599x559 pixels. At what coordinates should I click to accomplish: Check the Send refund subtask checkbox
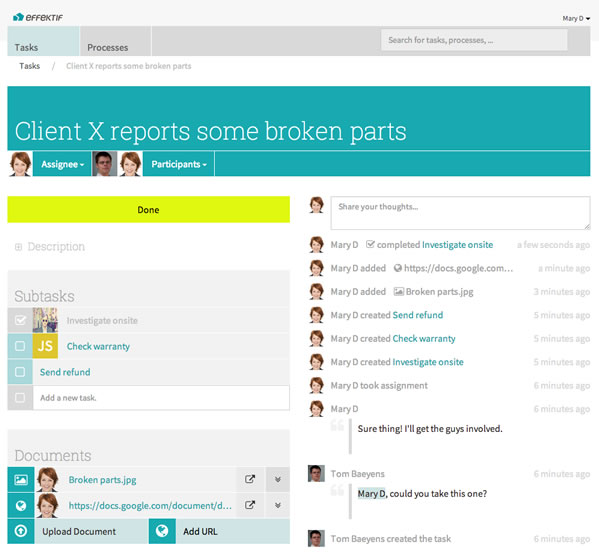tap(20, 372)
